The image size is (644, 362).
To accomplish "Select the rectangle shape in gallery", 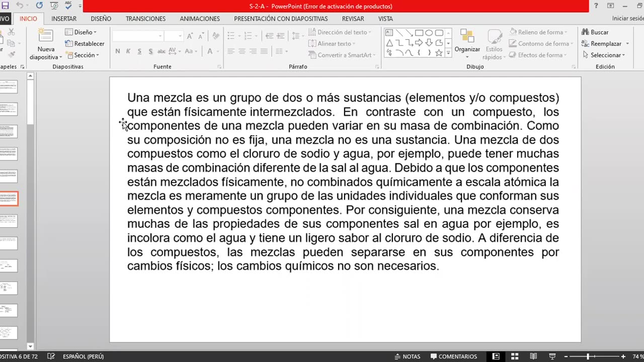I will click(419, 33).
